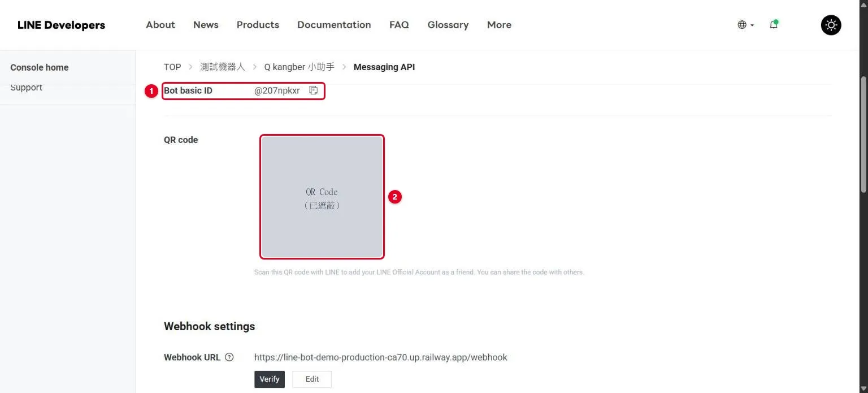The image size is (868, 393).
Task: Verify the webhook URL
Action: click(270, 379)
